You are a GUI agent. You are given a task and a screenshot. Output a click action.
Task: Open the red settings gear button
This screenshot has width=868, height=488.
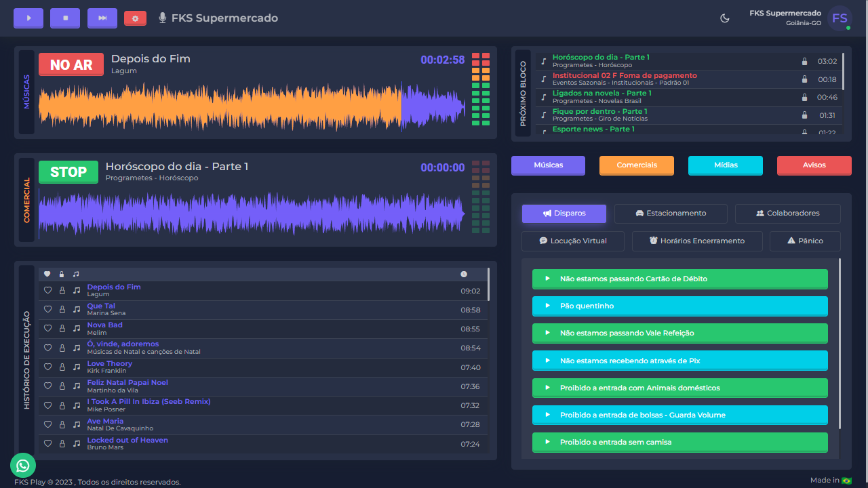pyautogui.click(x=135, y=18)
